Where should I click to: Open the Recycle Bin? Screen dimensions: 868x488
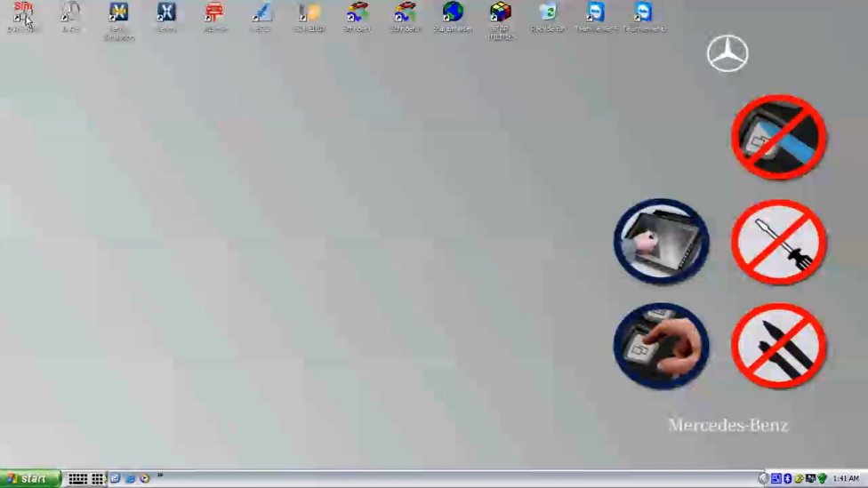[548, 17]
